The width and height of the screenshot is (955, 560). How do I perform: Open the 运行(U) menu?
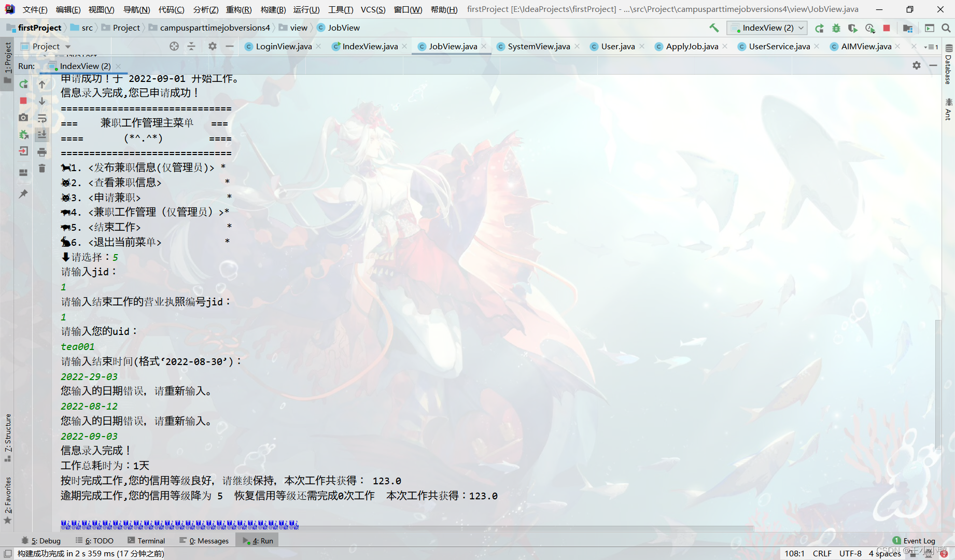pyautogui.click(x=306, y=9)
